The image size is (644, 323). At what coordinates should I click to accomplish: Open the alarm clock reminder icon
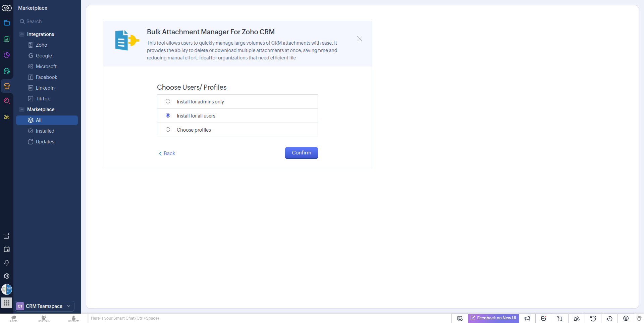593,318
